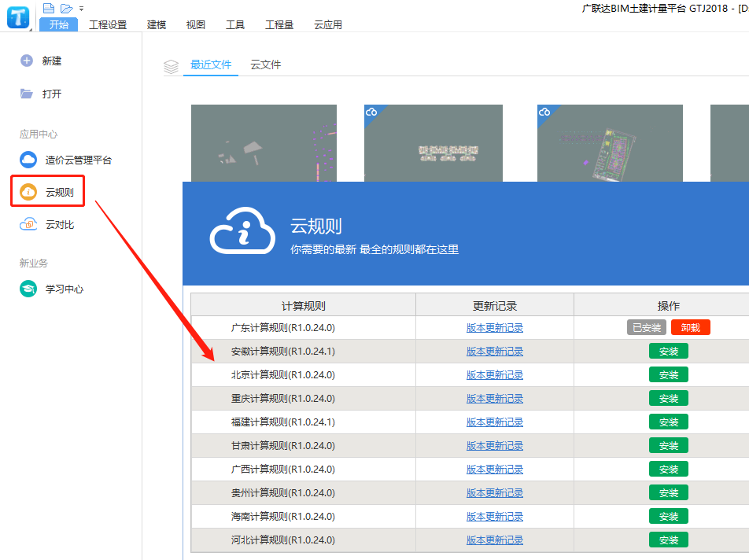Click cloud badge on second recent file
Screen dimensions: 749x560
point(371,112)
